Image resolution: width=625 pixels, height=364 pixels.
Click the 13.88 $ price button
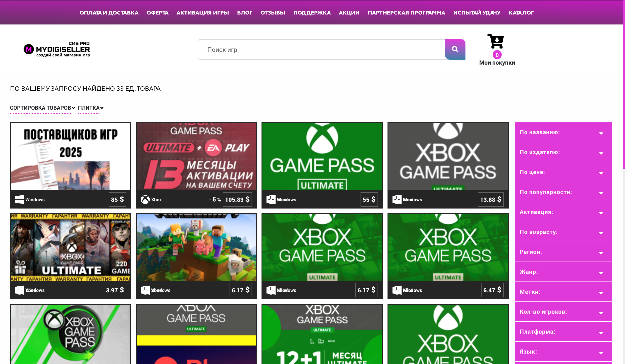point(491,199)
